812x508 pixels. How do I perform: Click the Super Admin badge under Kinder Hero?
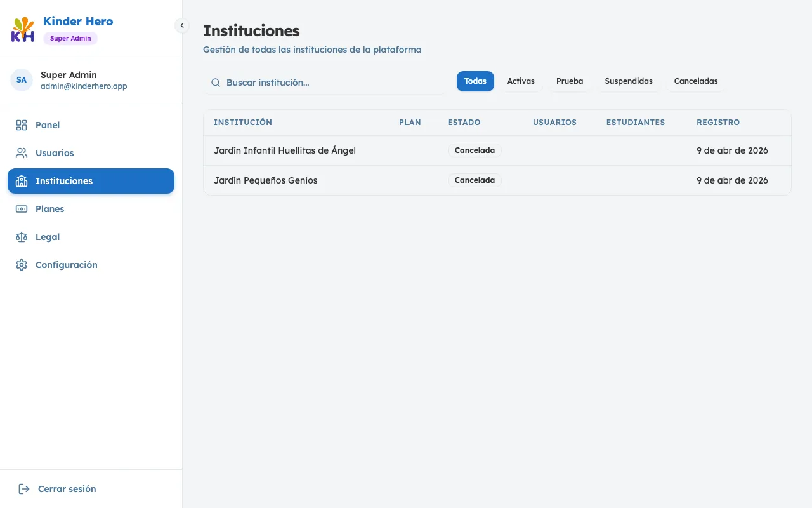click(70, 39)
